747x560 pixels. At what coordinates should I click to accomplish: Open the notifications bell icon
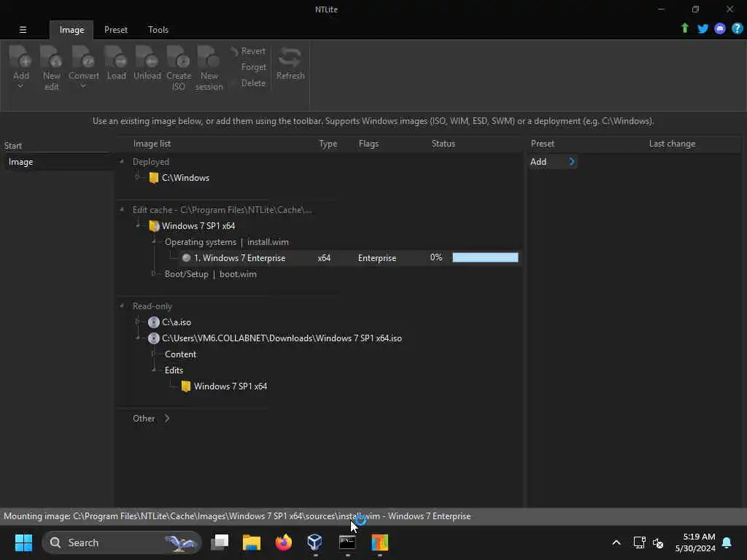point(727,542)
